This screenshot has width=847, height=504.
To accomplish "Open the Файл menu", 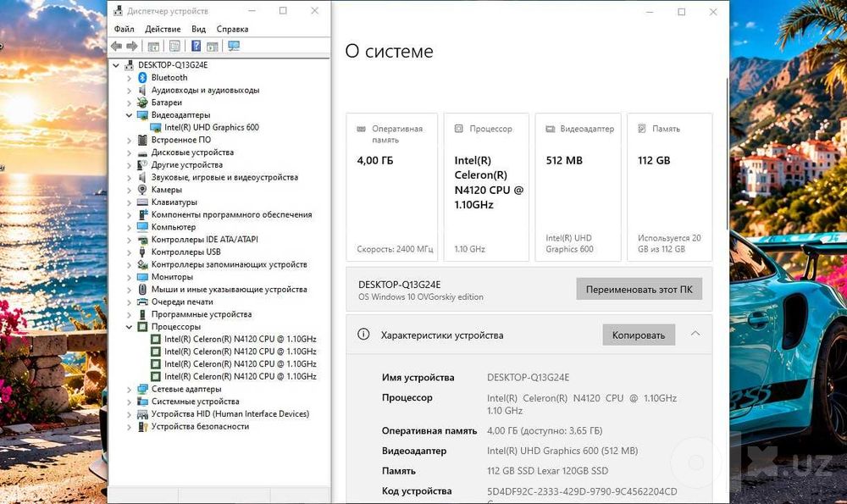I will 124,29.
